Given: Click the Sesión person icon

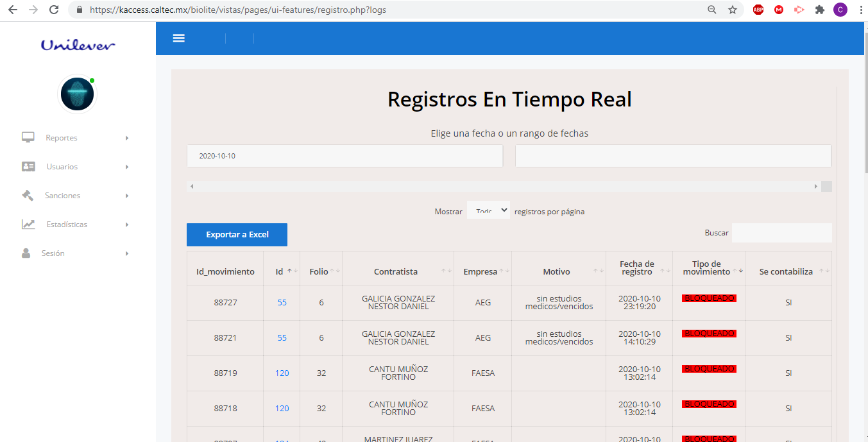Looking at the screenshot, I should (26, 253).
